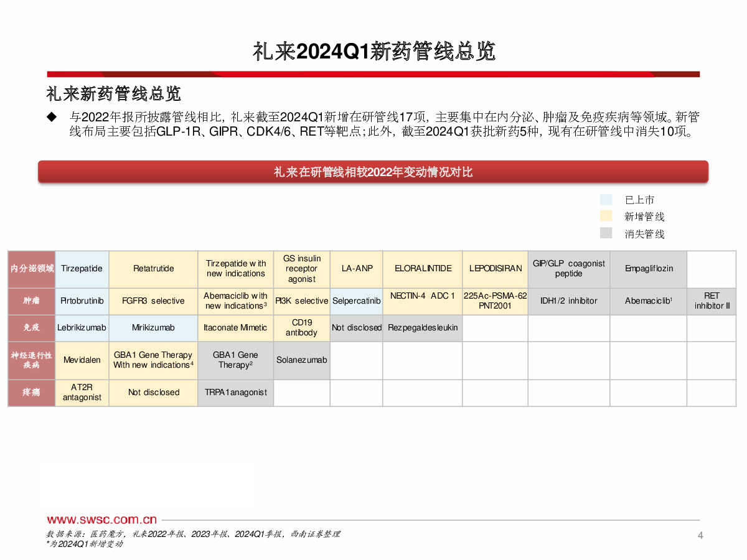This screenshot has height=560, width=747.
Task: Select the AT2R antagonist cell
Action: click(x=82, y=393)
